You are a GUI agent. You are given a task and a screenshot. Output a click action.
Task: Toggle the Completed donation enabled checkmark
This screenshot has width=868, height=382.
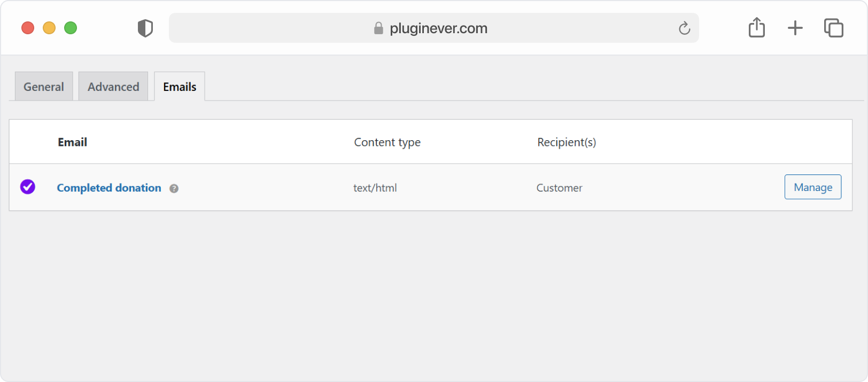coord(28,187)
